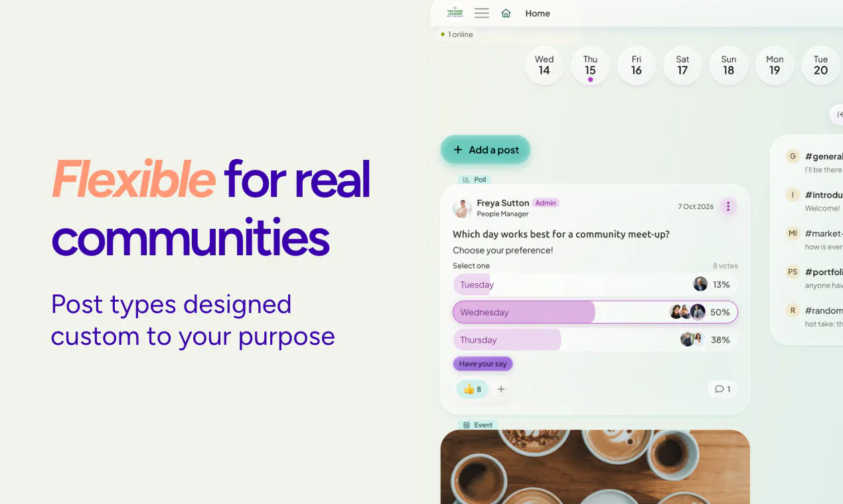Select Wed 14 in the date strip

(544, 65)
